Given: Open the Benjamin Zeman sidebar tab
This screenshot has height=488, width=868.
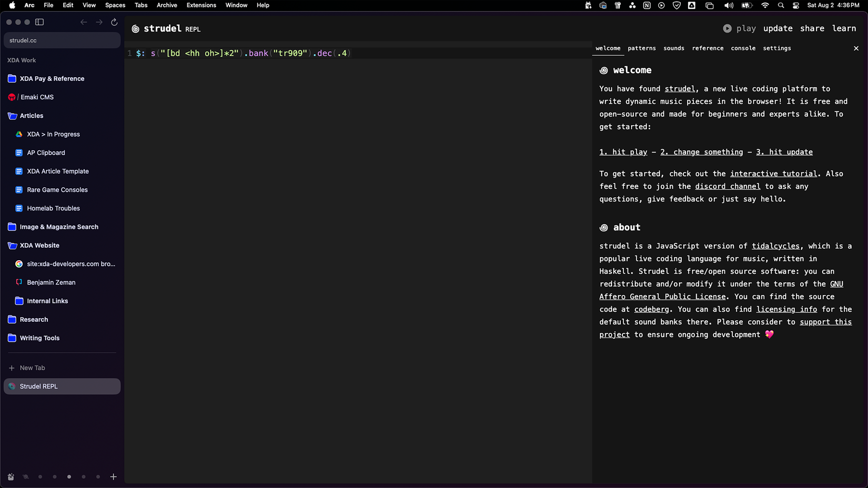Looking at the screenshot, I should point(62,282).
